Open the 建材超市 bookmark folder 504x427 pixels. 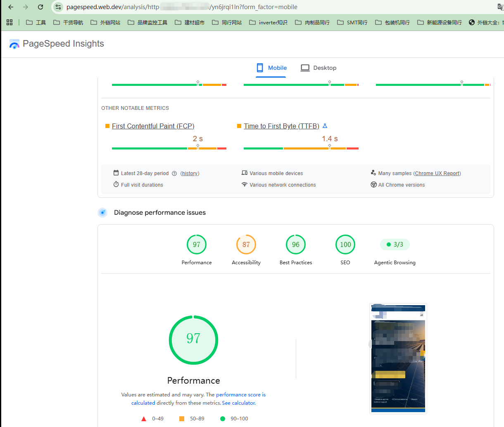pyautogui.click(x=190, y=22)
